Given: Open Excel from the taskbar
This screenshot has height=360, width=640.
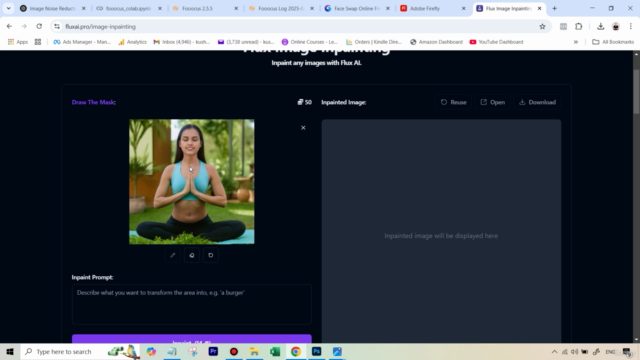Looking at the screenshot, I should coord(275,351).
